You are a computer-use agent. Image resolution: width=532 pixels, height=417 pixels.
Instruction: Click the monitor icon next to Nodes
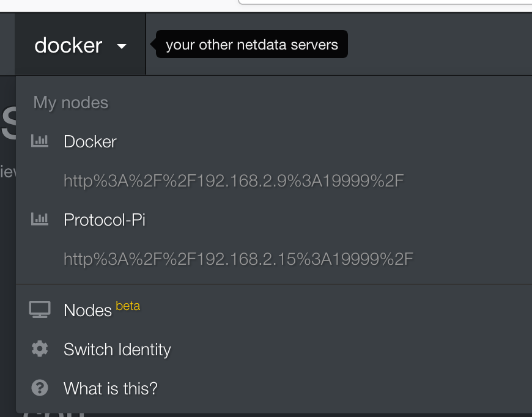click(40, 309)
